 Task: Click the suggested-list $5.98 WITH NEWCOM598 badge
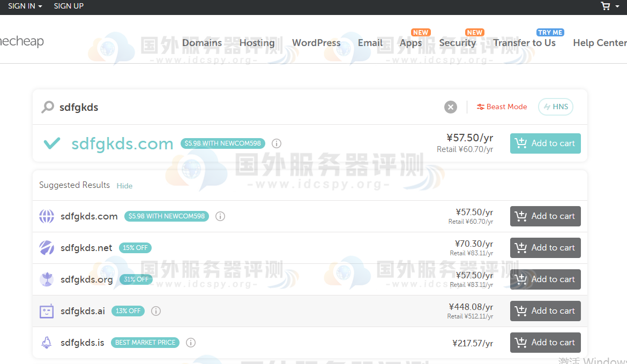pyautogui.click(x=166, y=216)
